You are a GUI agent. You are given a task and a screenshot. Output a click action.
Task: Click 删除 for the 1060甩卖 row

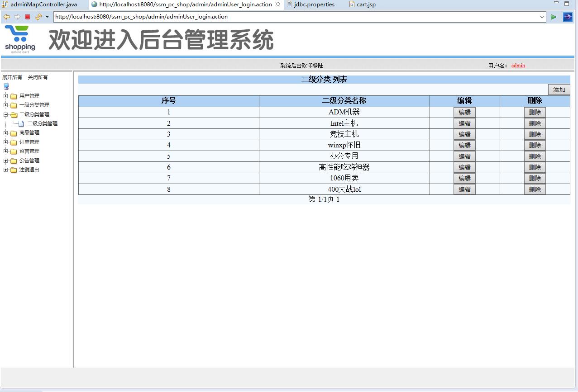click(535, 178)
